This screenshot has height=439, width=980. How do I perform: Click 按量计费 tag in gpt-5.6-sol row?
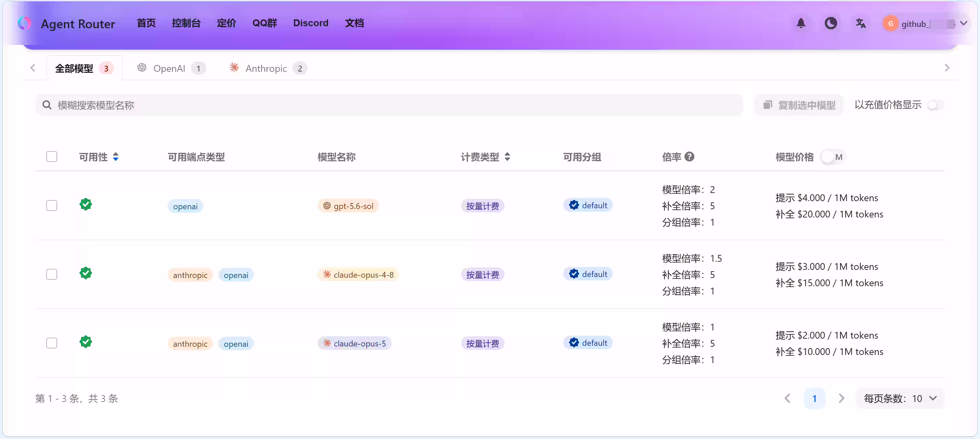click(483, 206)
